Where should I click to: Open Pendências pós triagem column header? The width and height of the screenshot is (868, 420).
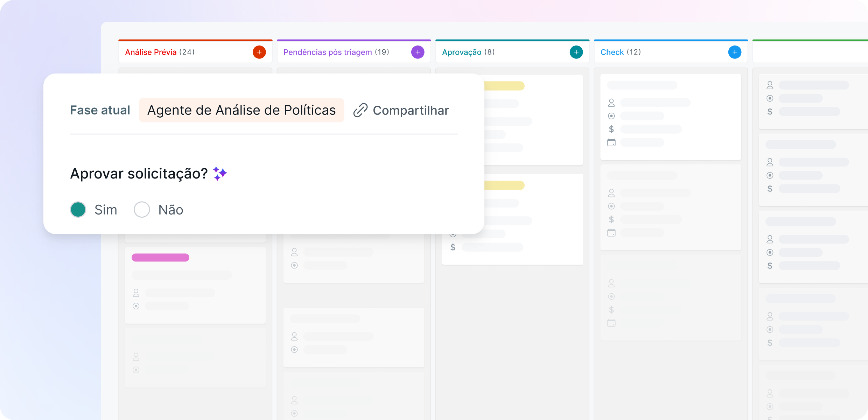point(327,52)
